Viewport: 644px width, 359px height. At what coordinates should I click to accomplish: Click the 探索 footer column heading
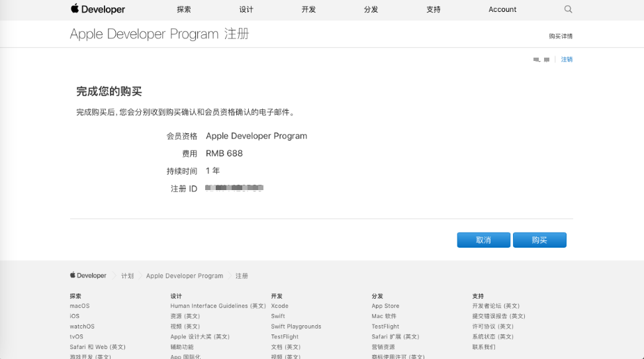pyautogui.click(x=75, y=296)
